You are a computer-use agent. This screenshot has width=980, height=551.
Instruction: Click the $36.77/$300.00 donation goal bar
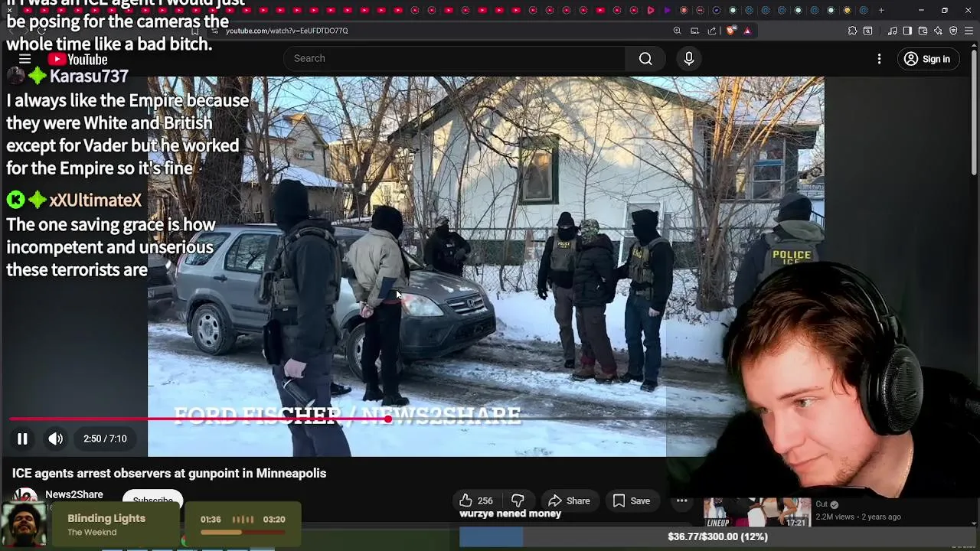pyautogui.click(x=717, y=536)
